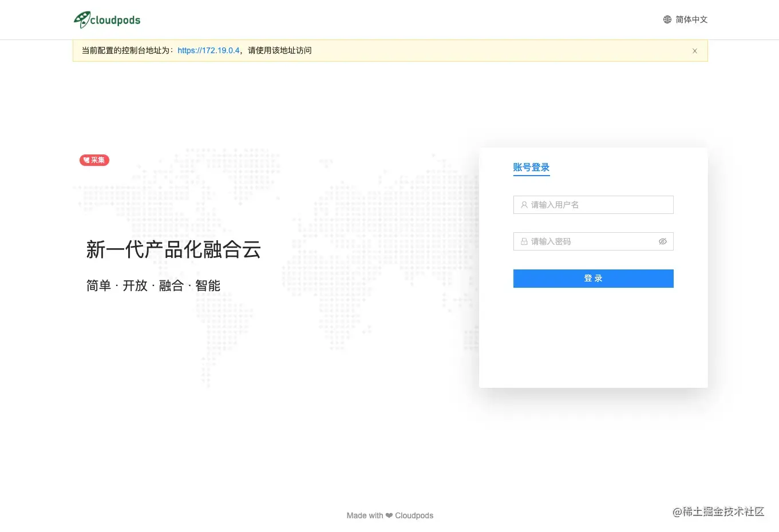Click the notice text 当前配置的控制台地址为

click(x=128, y=50)
